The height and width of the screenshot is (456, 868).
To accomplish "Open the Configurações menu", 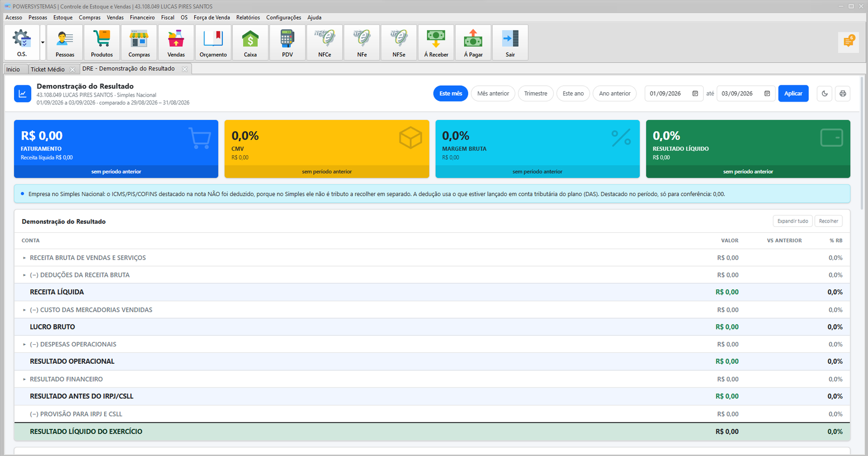I will pos(284,17).
